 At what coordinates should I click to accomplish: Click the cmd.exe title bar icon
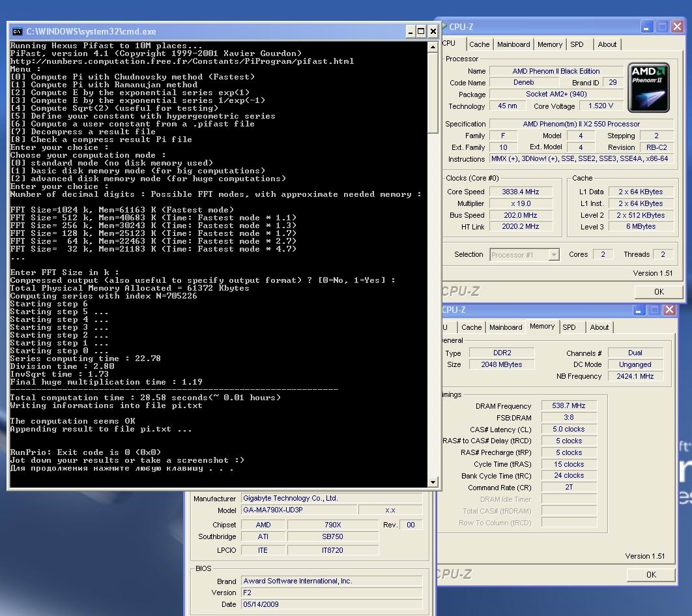(17, 31)
